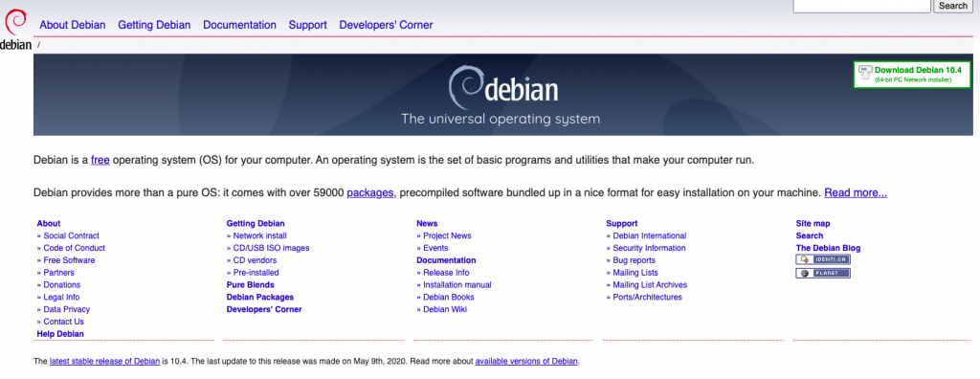Screen dimensions: 980x379
Task: Open Developers' Corner in top navigation
Action: [x=386, y=25]
